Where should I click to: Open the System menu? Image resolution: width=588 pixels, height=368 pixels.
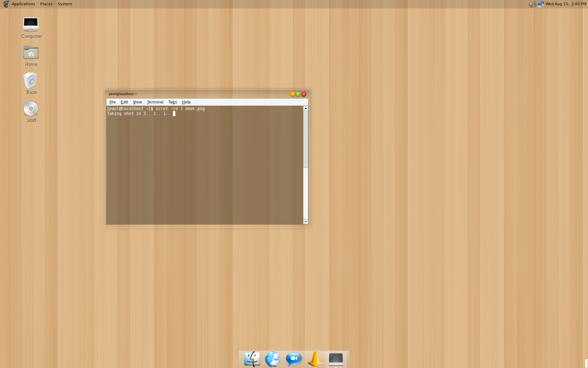tap(65, 4)
